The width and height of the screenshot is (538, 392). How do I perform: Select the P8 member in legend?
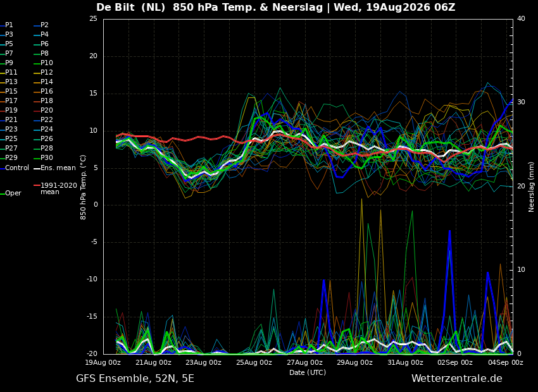pos(42,54)
